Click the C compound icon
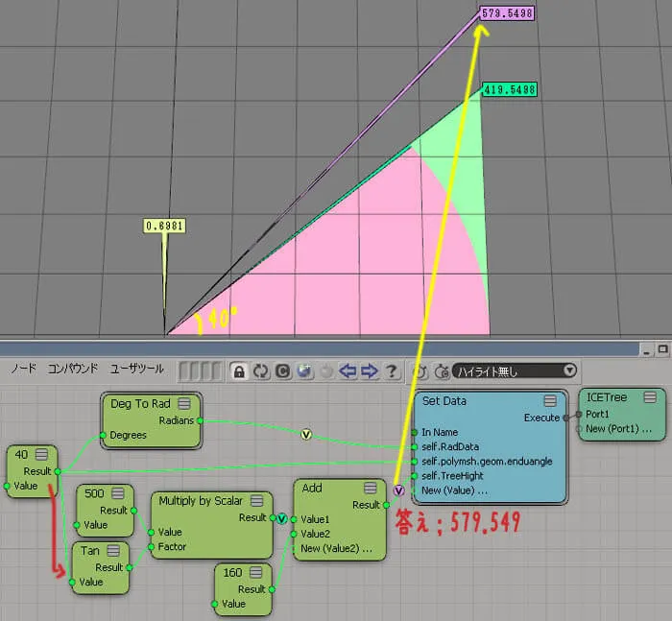 282,371
